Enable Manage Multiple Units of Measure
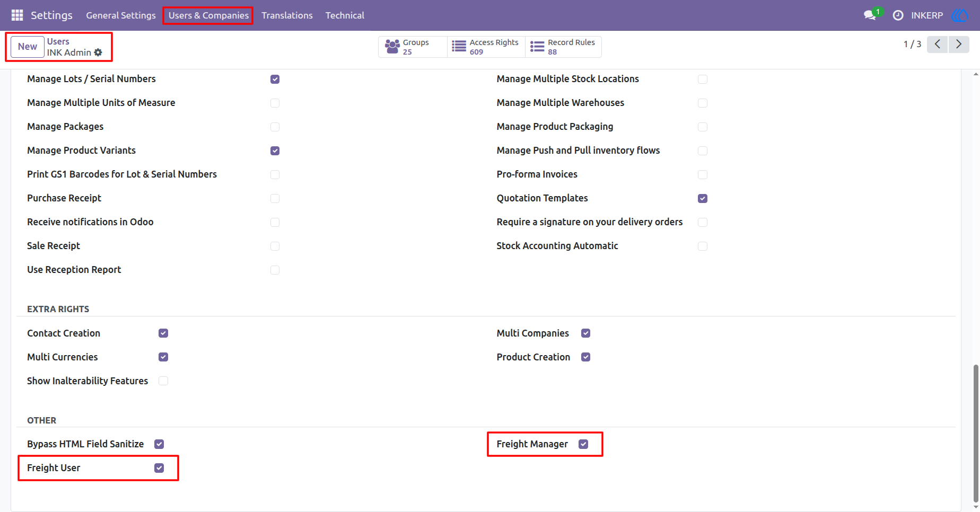Image resolution: width=980 pixels, height=512 pixels. point(275,103)
